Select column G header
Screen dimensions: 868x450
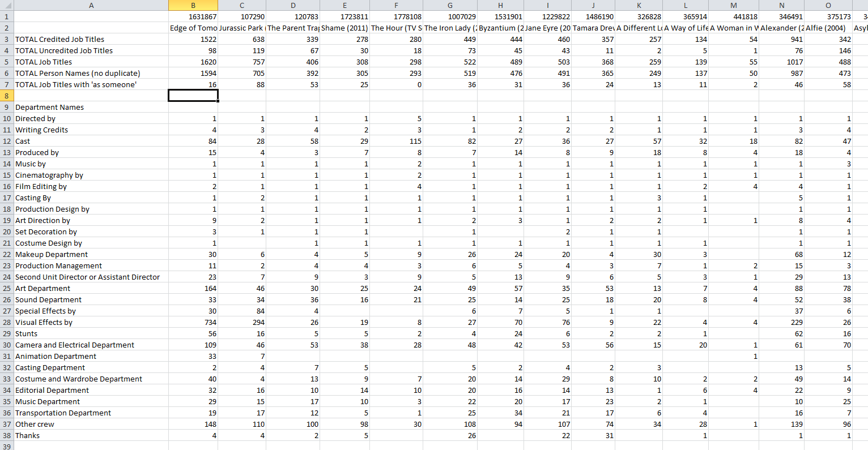[450, 5]
